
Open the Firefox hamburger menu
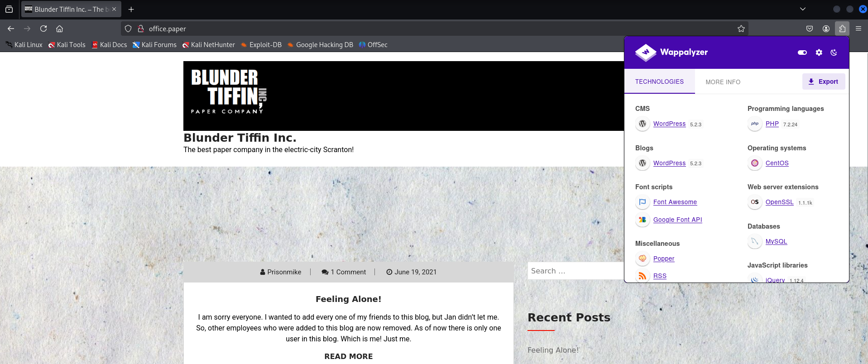pos(858,29)
